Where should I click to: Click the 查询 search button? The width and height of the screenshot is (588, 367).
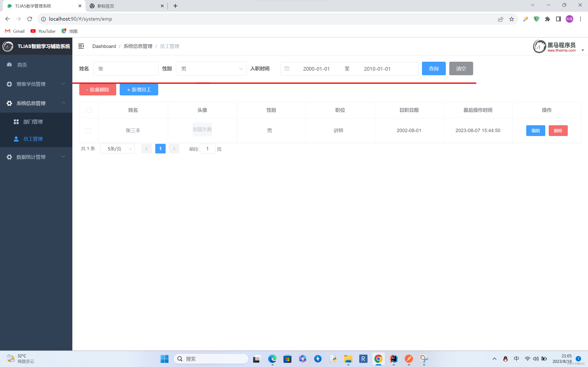click(434, 68)
